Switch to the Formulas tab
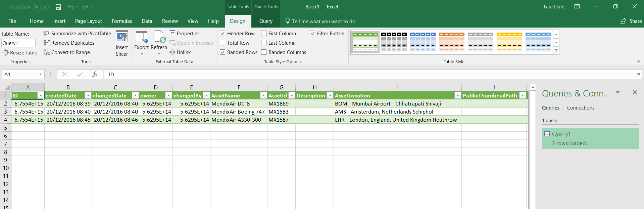644x209 pixels. coord(122,21)
